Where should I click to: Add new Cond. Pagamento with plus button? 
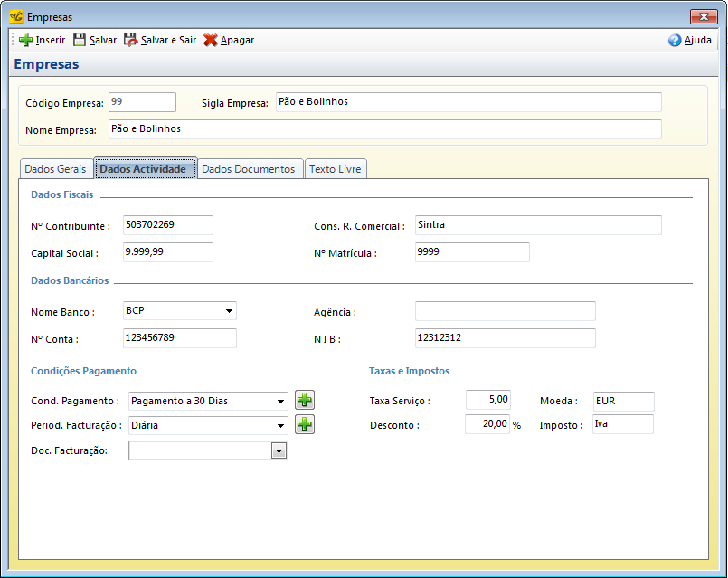[x=305, y=400]
